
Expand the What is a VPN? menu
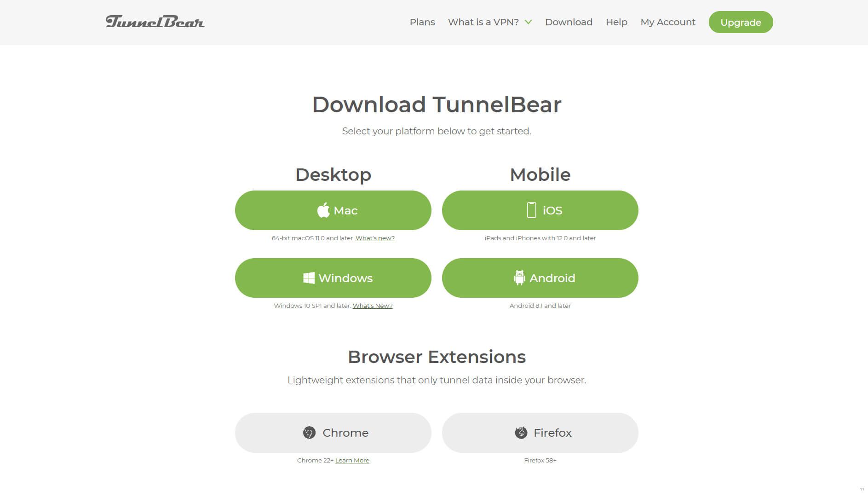(490, 22)
